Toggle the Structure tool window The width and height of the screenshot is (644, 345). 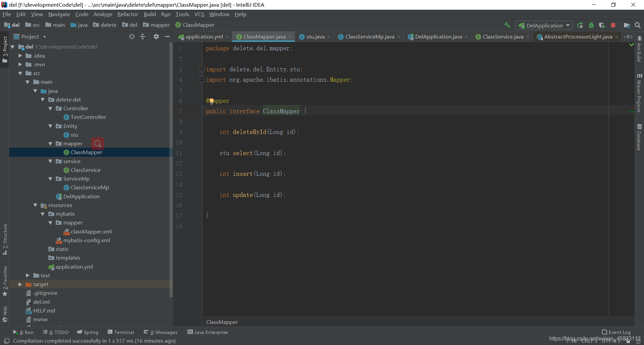point(5,239)
